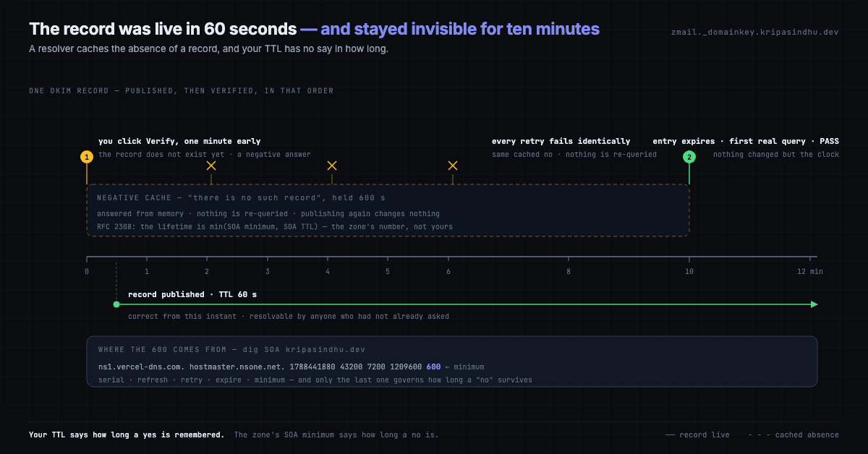Click 'answered from memory' line in negative cache box
The image size is (868, 454).
click(268, 213)
